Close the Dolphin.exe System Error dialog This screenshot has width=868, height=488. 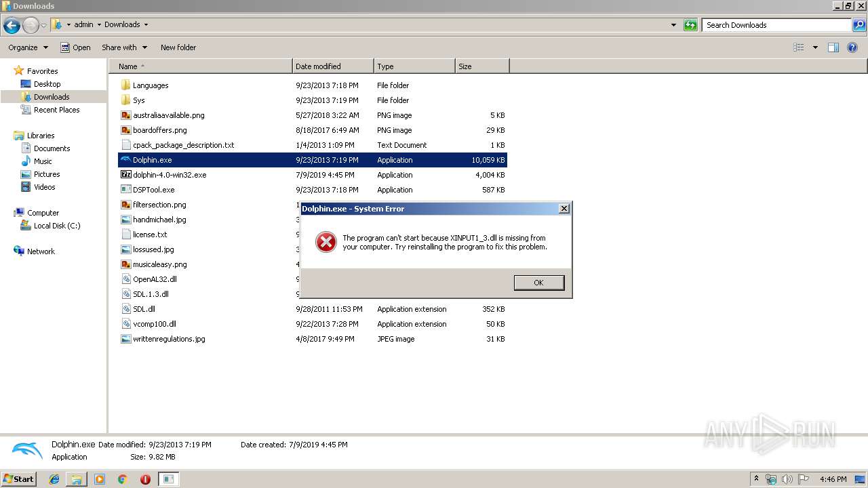point(564,209)
